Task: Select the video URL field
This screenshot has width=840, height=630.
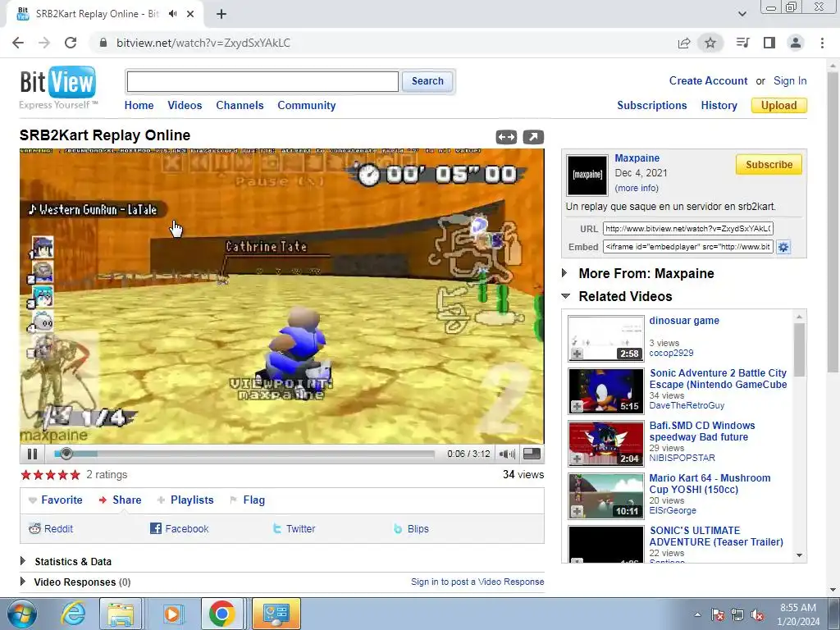Action: [688, 229]
